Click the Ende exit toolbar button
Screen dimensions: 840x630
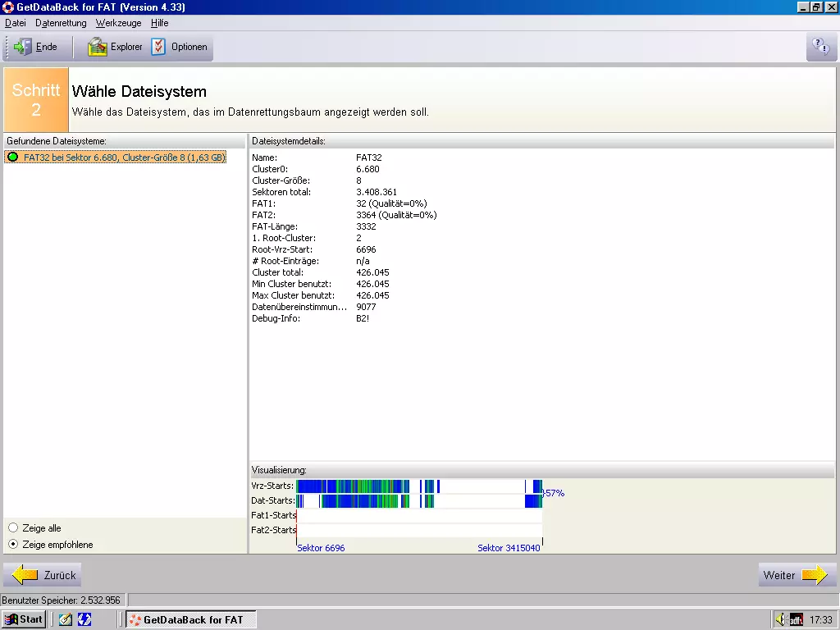click(x=35, y=47)
